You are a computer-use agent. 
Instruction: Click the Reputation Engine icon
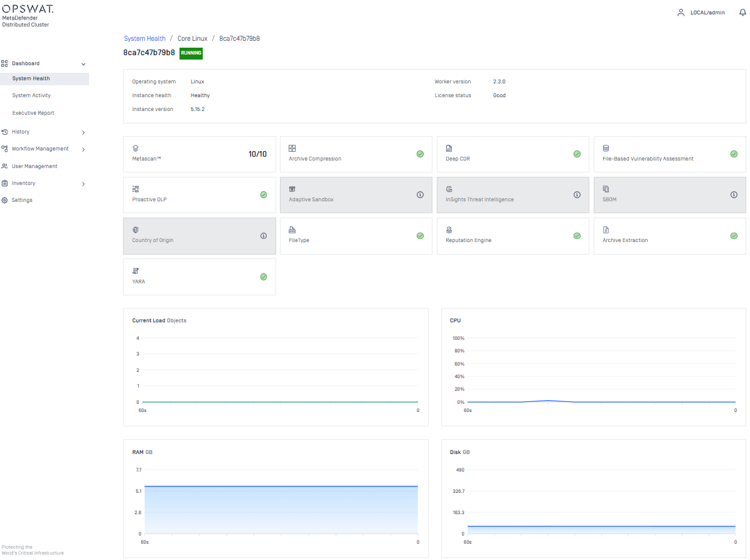(449, 230)
